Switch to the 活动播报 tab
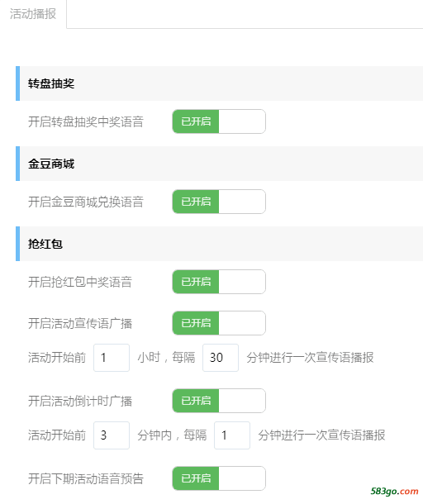 [33, 14]
